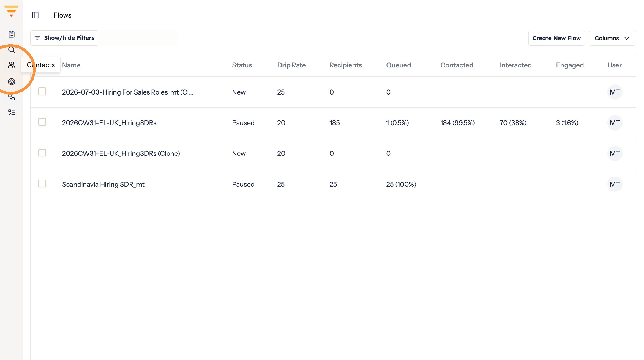Viewport: 644px width, 360px height.
Task: Click Paused status of Scandinavia Hiring SDR_mt
Action: coord(243,184)
